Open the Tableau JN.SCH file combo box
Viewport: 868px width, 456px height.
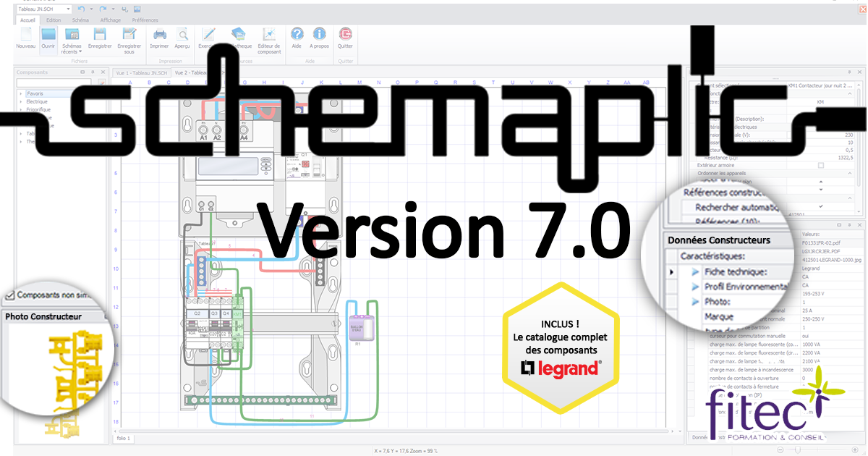tap(43, 9)
